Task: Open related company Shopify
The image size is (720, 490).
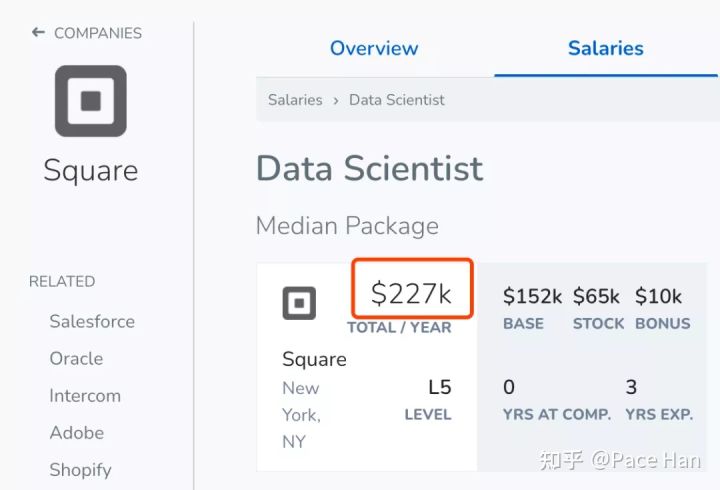Action: click(x=80, y=470)
